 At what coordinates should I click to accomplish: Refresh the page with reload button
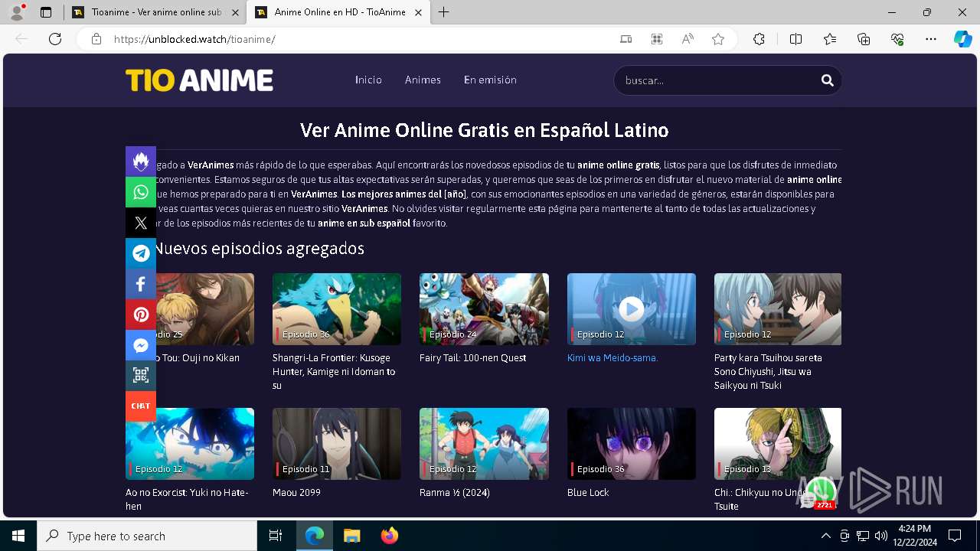click(55, 39)
